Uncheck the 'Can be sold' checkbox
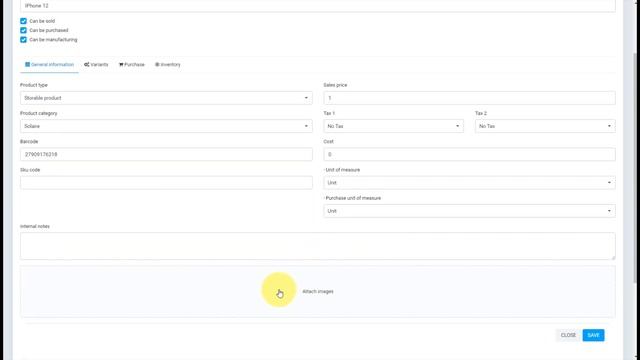 click(23, 21)
